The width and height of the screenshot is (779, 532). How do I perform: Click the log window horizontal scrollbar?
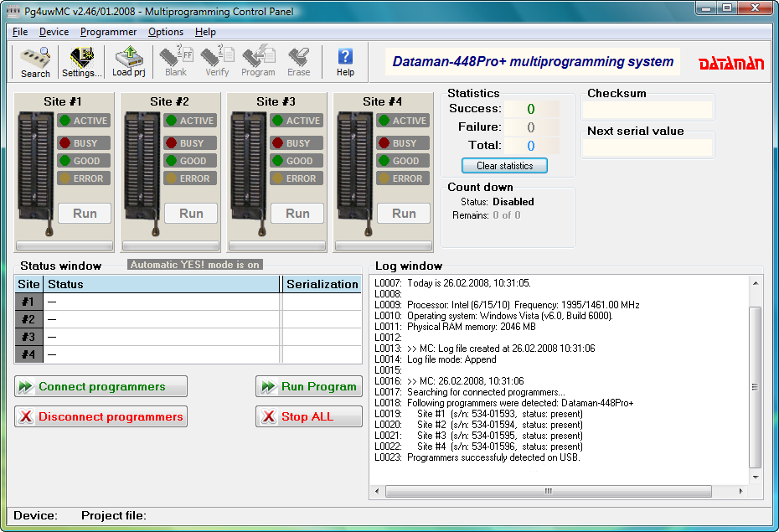549,492
